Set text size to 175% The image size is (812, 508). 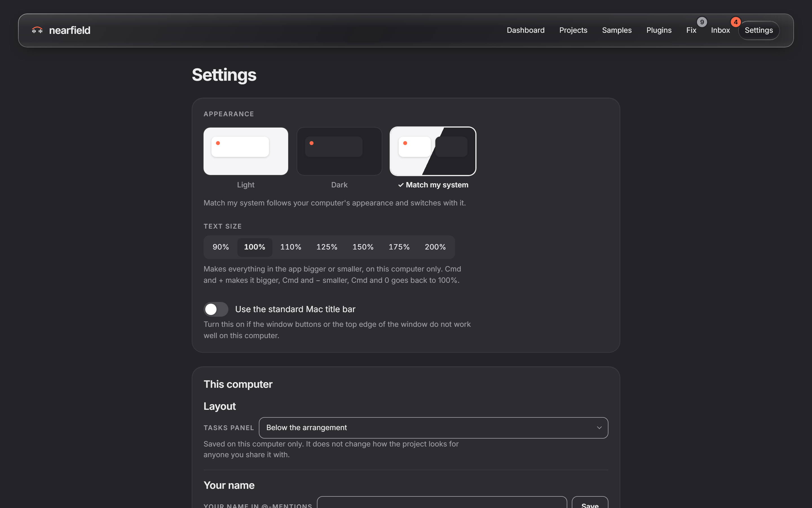click(x=399, y=247)
